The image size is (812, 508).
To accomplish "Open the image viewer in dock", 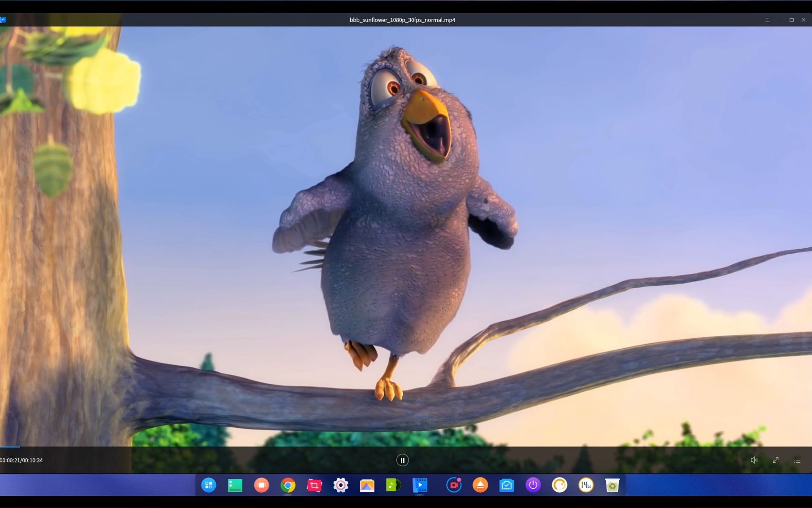I will (x=367, y=485).
